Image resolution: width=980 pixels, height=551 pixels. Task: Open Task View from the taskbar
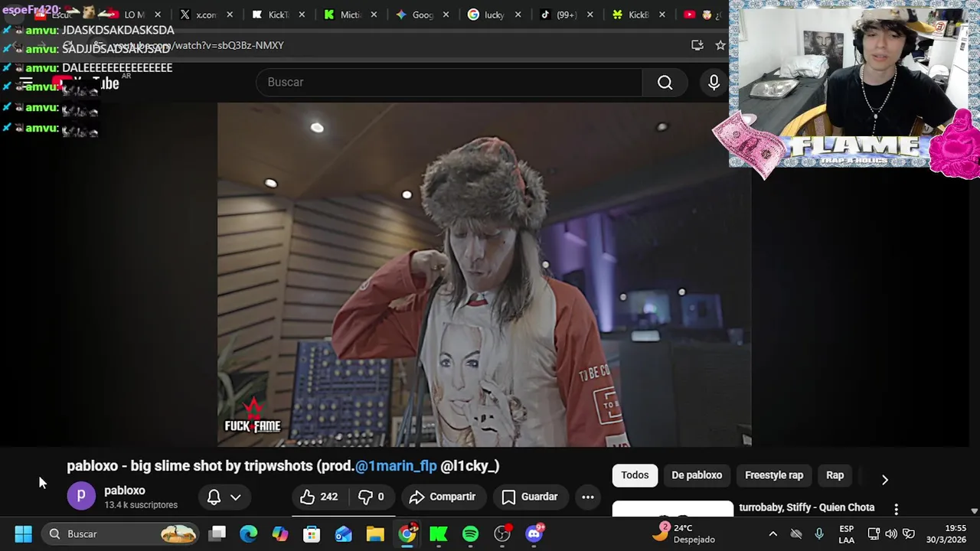pyautogui.click(x=217, y=533)
